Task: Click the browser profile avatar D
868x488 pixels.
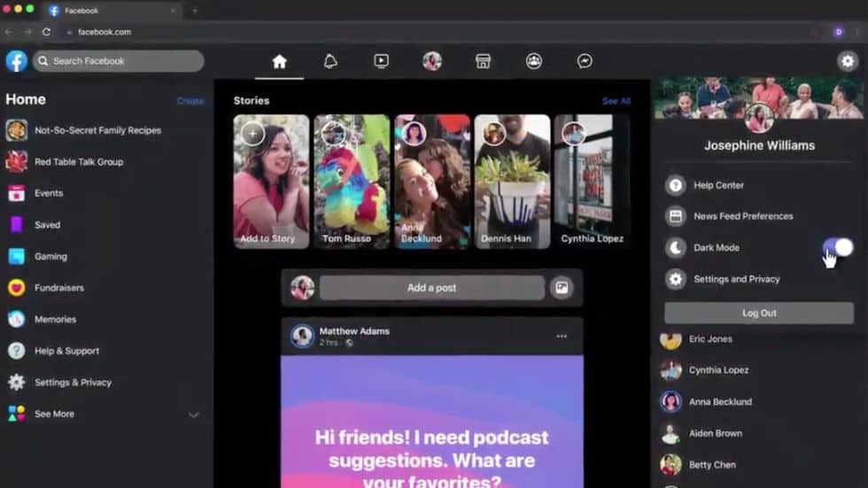Action: [839, 32]
